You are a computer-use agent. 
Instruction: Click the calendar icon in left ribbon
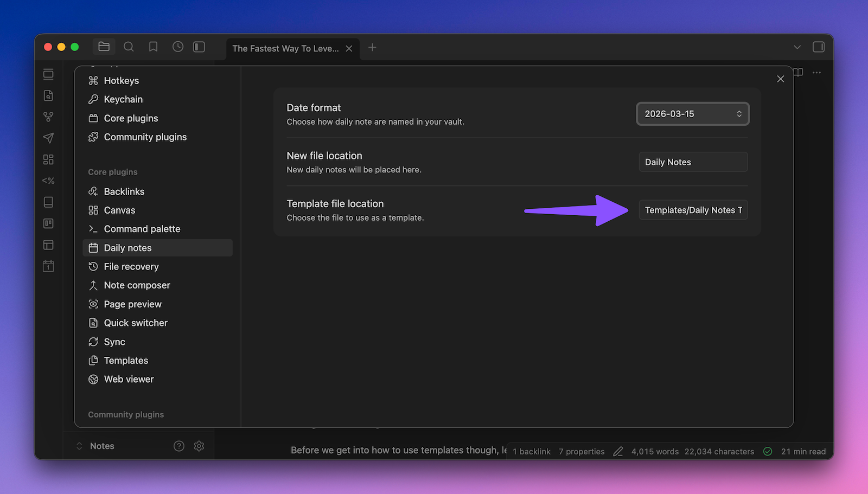[48, 266]
